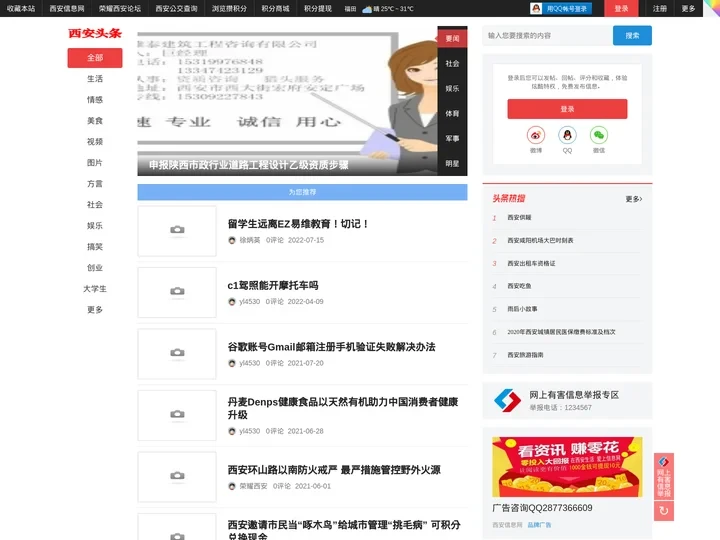Open 西安公交查询 link
Viewport: 720px width, 540px height.
click(176, 9)
